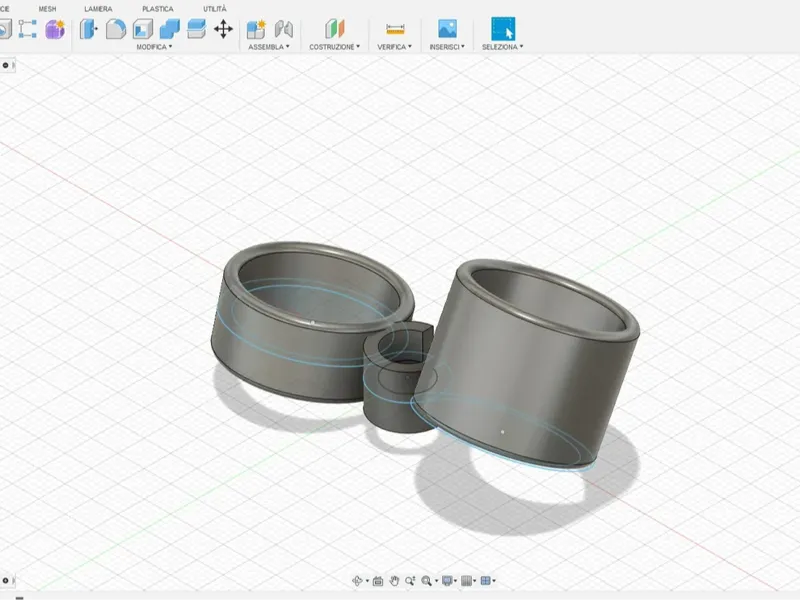This screenshot has width=800, height=600.
Task: Open the Grid and Snaps icon
Action: (466, 581)
